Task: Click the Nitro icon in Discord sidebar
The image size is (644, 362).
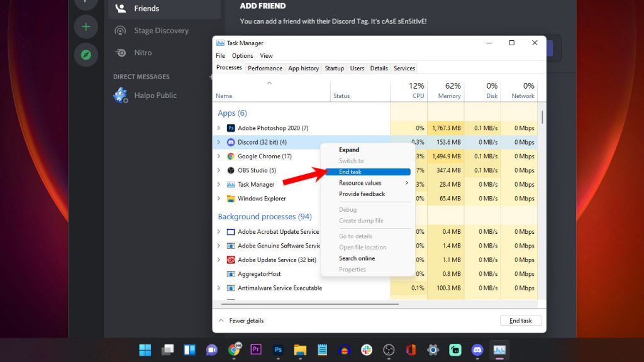Action: tap(120, 53)
